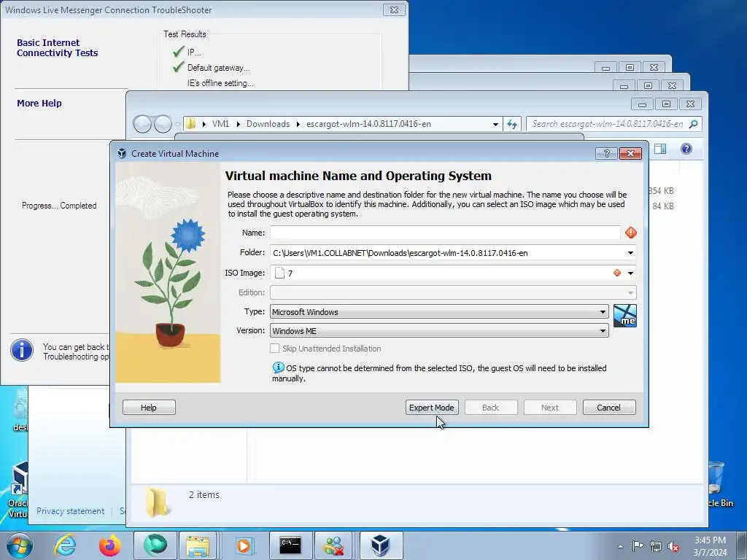747x560 pixels.
Task: Open VirtualBox taskbar icon
Action: [x=381, y=545]
